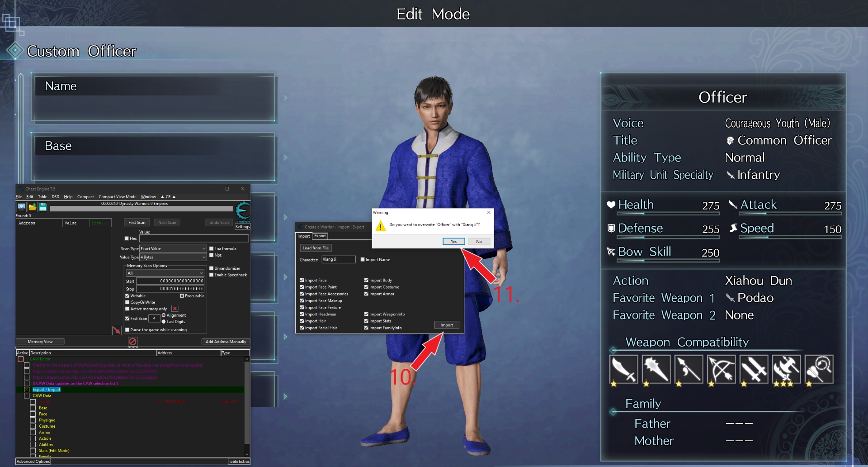Click the Cheat Engine logo above Settings
868x467 pixels.
click(243, 212)
